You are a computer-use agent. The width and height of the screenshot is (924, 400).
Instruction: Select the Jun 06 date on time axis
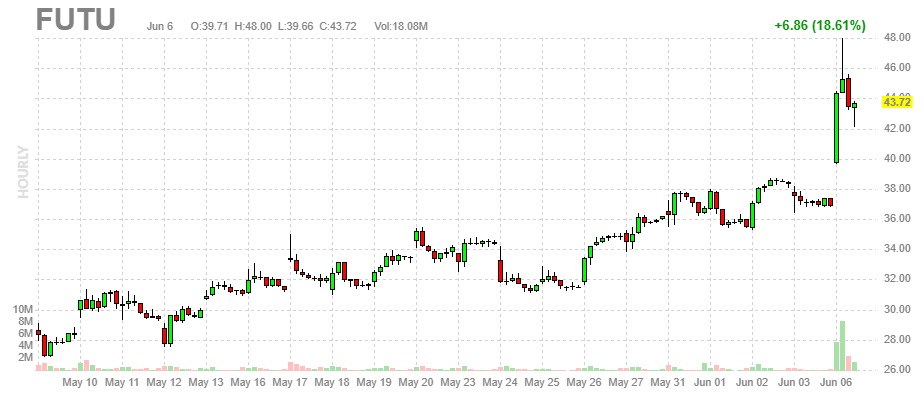(836, 382)
